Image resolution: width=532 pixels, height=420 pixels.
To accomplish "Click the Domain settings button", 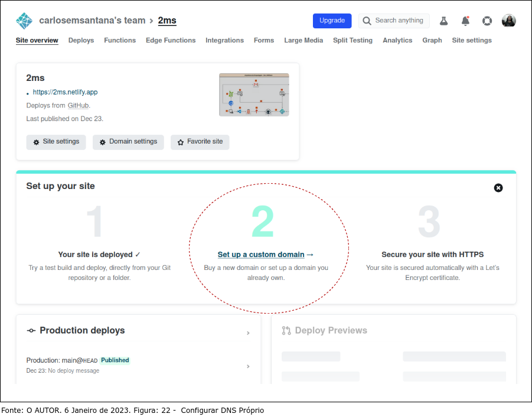I will [128, 142].
